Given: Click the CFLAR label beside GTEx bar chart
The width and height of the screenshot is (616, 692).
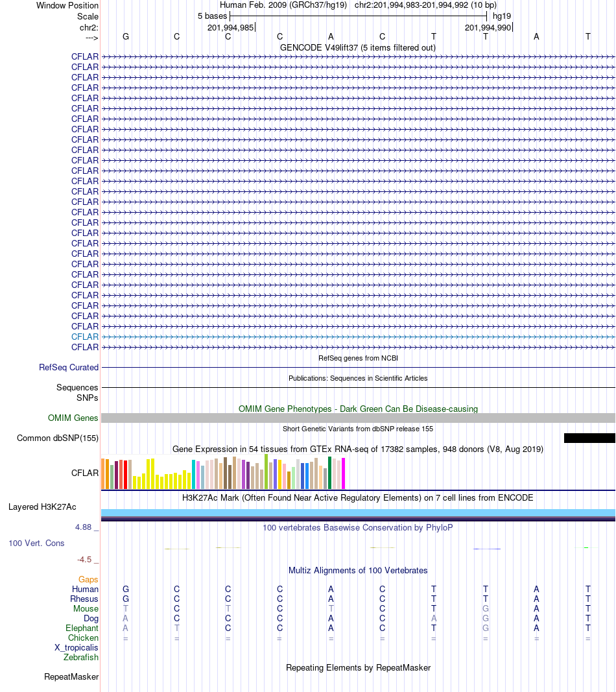Looking at the screenshot, I should click(x=85, y=473).
